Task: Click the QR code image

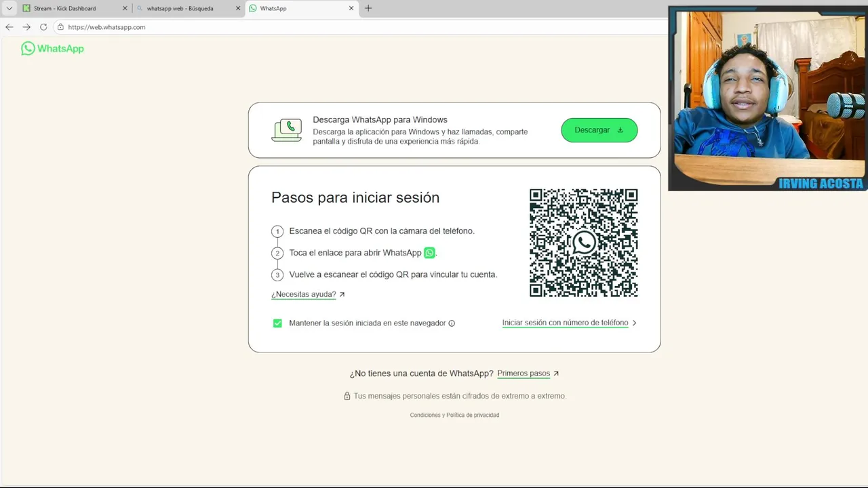Action: [583, 243]
